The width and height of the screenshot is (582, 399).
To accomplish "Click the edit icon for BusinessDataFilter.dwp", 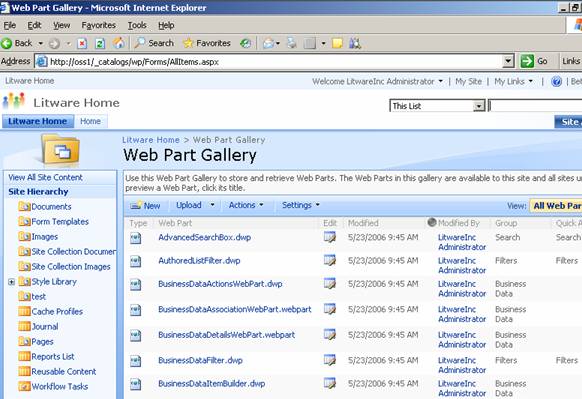I will [x=330, y=360].
